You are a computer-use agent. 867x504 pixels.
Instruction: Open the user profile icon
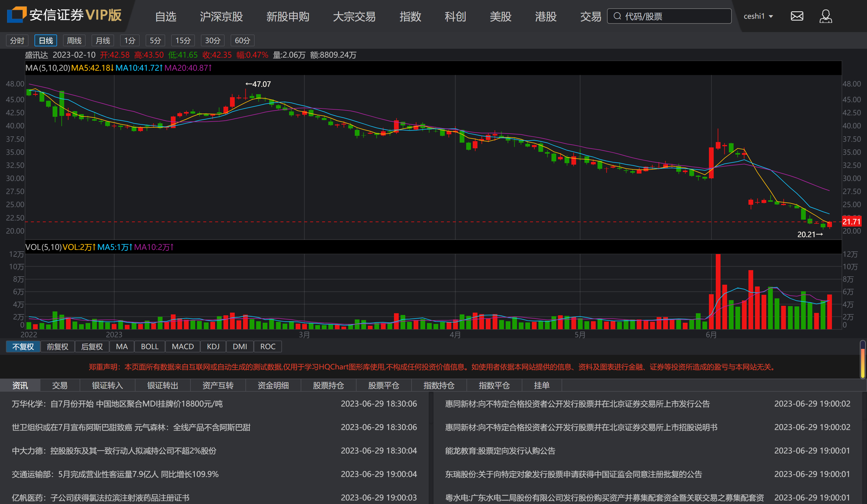point(825,16)
